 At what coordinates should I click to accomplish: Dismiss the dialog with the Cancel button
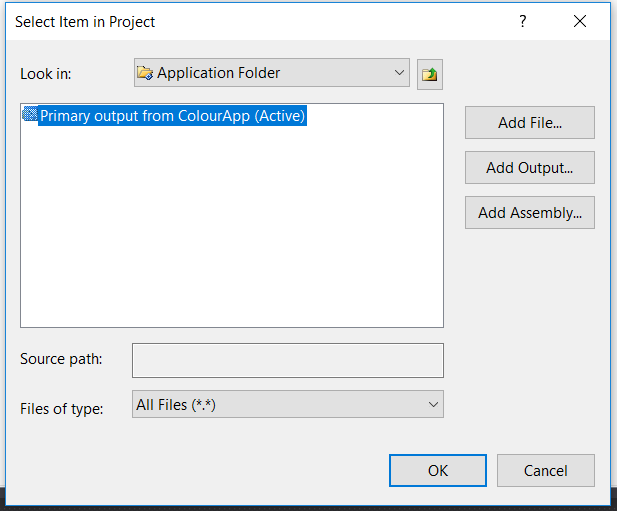pos(546,470)
